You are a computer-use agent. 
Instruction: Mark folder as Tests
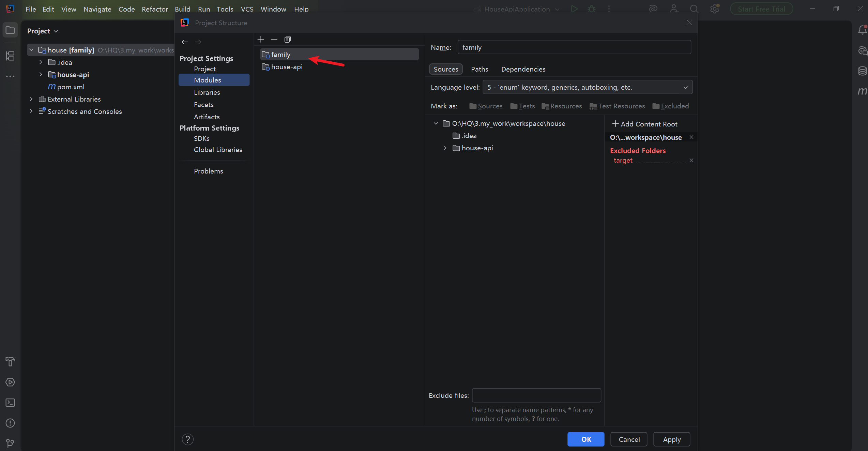(522, 106)
